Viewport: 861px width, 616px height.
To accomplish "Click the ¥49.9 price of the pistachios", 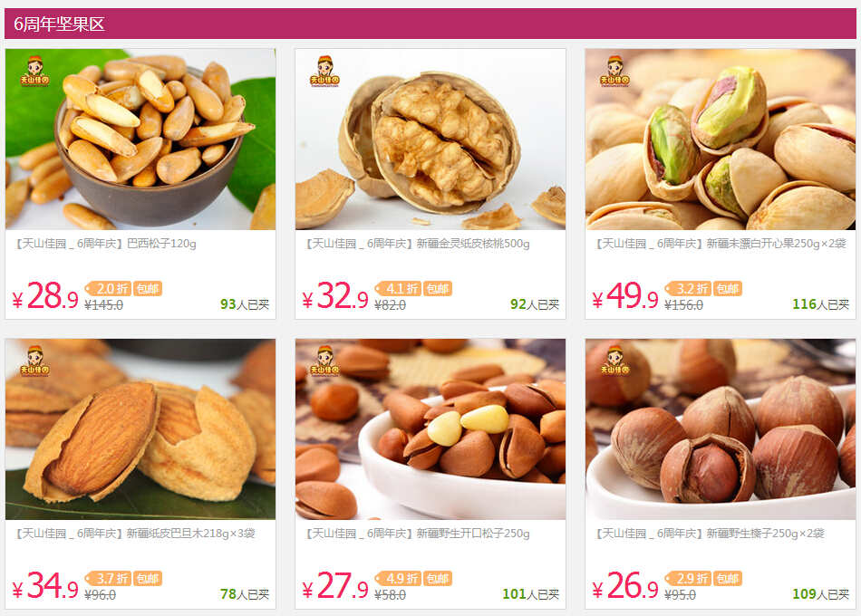I will tap(624, 296).
